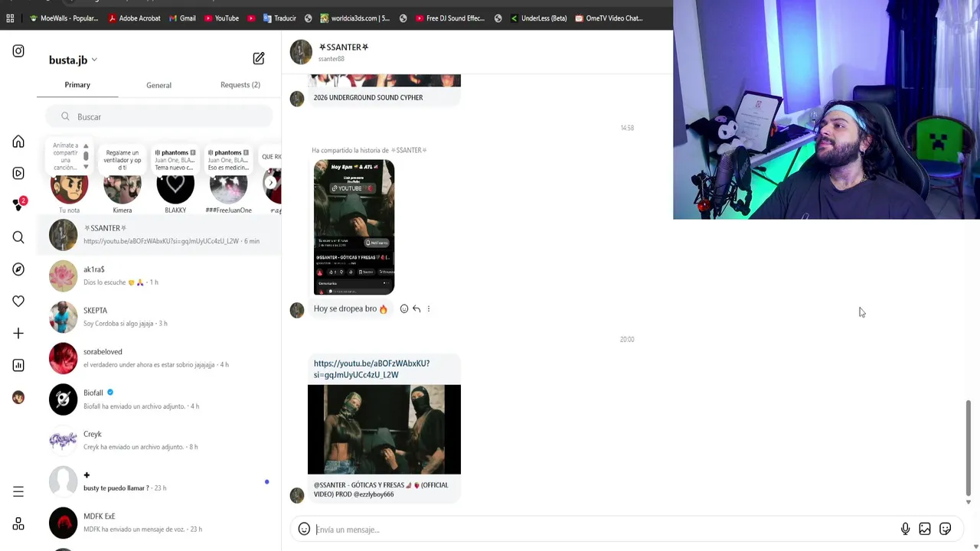Open your profile avatar in the sidebar
This screenshot has height=551, width=980.
click(x=18, y=397)
